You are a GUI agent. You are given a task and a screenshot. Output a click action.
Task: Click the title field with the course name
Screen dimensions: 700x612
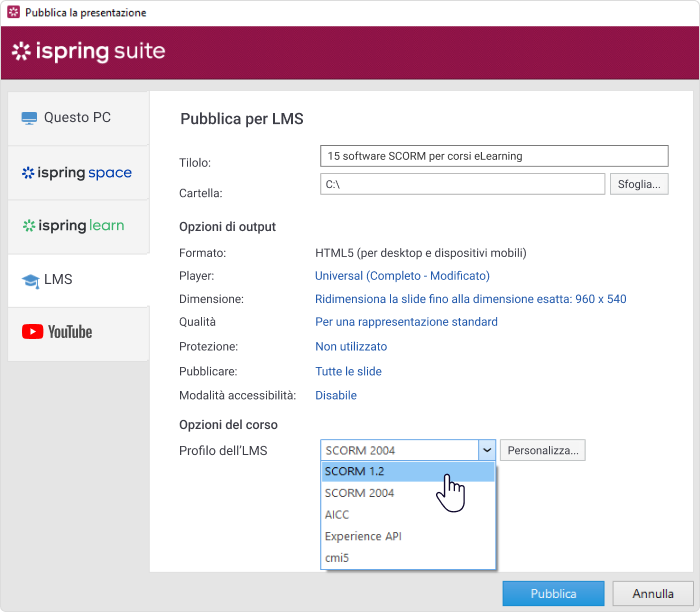(494, 156)
